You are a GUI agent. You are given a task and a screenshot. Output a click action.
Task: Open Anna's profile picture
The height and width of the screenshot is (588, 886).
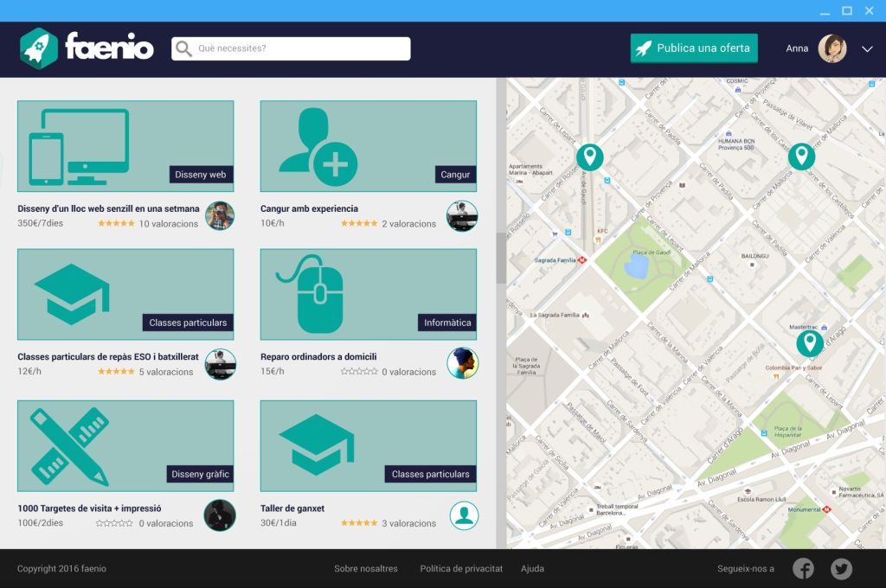(x=832, y=48)
